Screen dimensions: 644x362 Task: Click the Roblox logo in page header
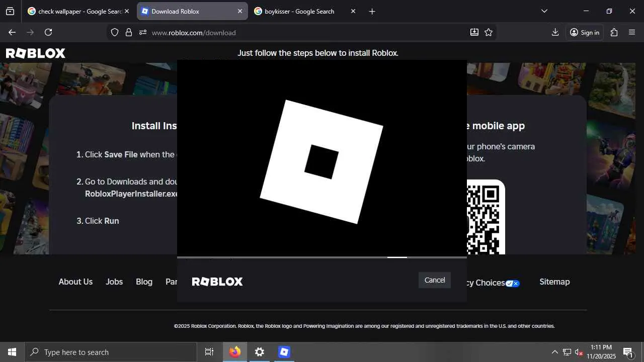(36, 53)
